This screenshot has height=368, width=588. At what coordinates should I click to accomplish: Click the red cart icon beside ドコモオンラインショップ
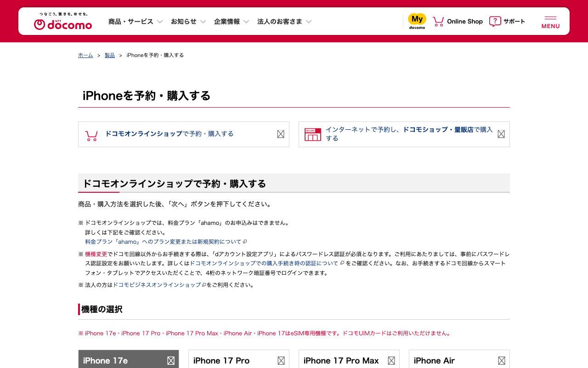(91, 135)
